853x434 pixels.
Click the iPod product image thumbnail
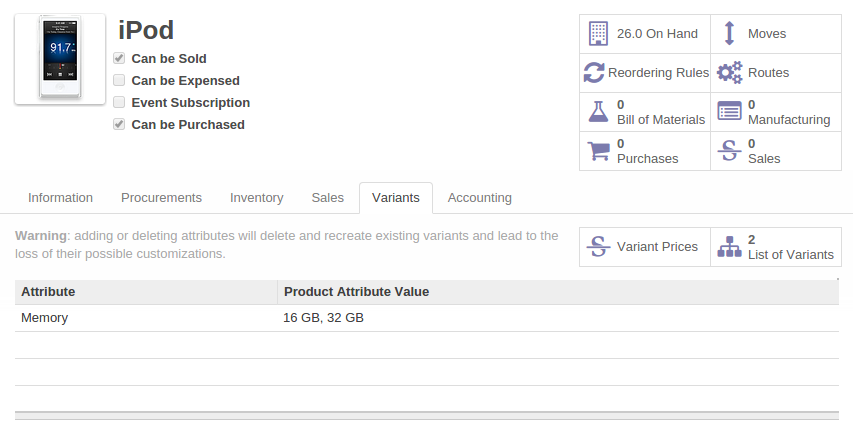tap(60, 59)
